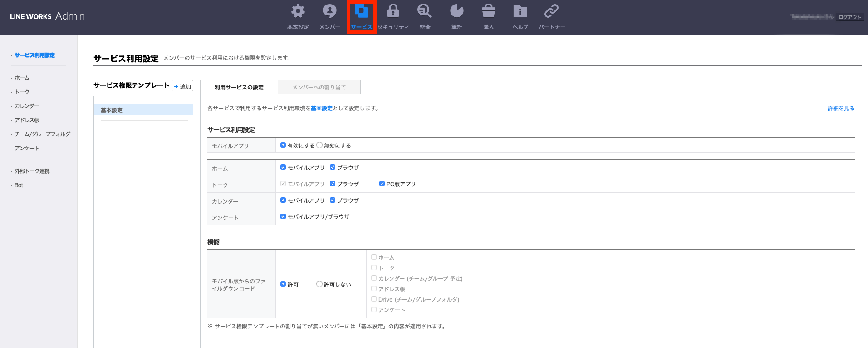Open the 基本設定 gear icon
Viewport: 868px width, 348px height.
coord(298,11)
